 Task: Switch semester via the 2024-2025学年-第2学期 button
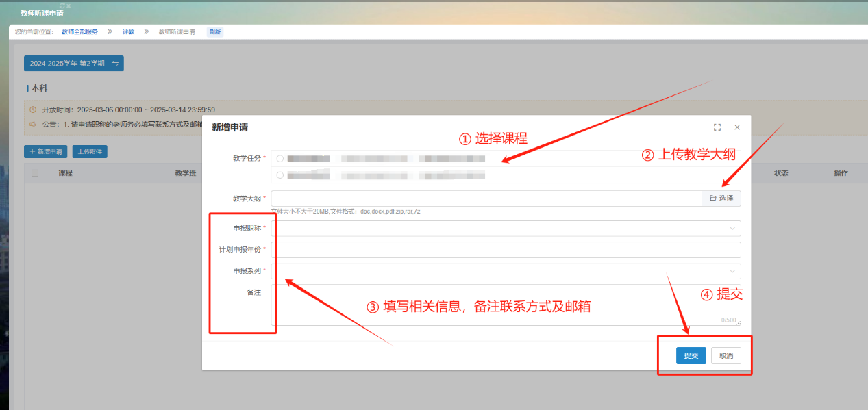click(73, 64)
